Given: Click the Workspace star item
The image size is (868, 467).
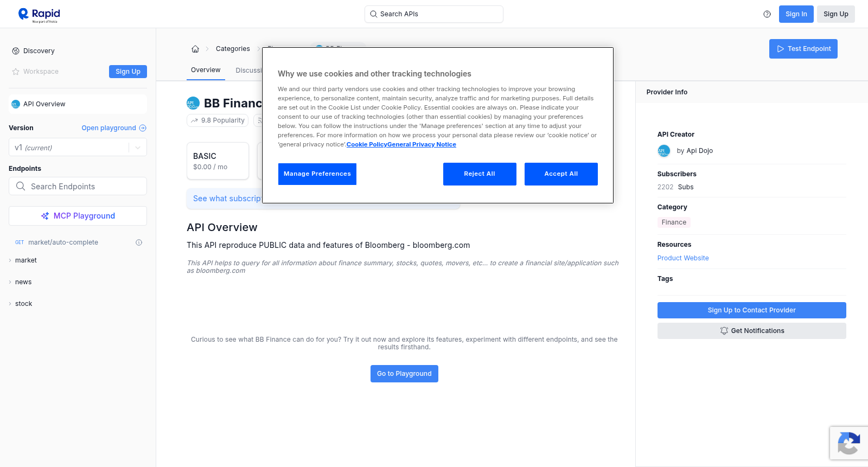Looking at the screenshot, I should pos(35,72).
